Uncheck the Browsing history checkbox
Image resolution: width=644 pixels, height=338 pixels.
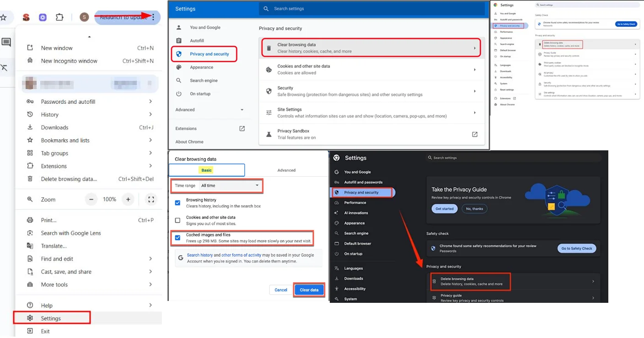tap(177, 203)
